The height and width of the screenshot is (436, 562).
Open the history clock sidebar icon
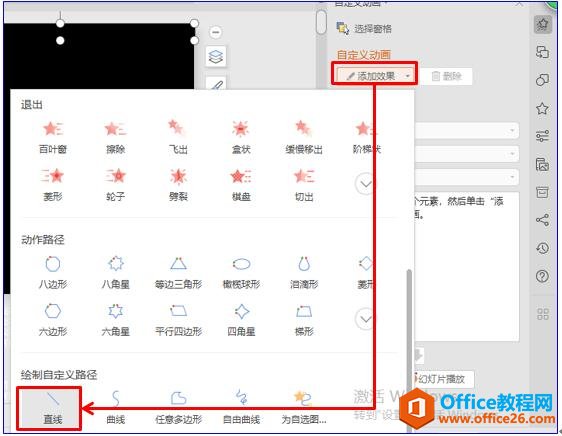pos(542,248)
